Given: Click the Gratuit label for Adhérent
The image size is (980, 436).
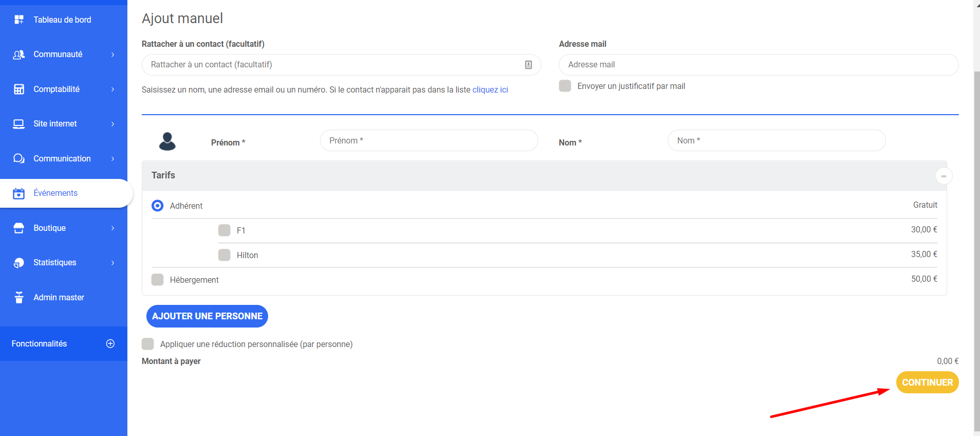Looking at the screenshot, I should point(925,205).
